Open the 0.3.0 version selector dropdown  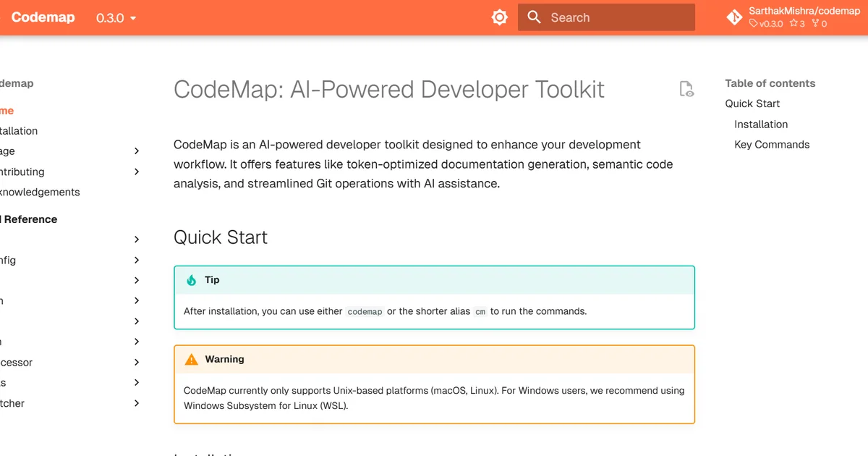[x=116, y=18]
